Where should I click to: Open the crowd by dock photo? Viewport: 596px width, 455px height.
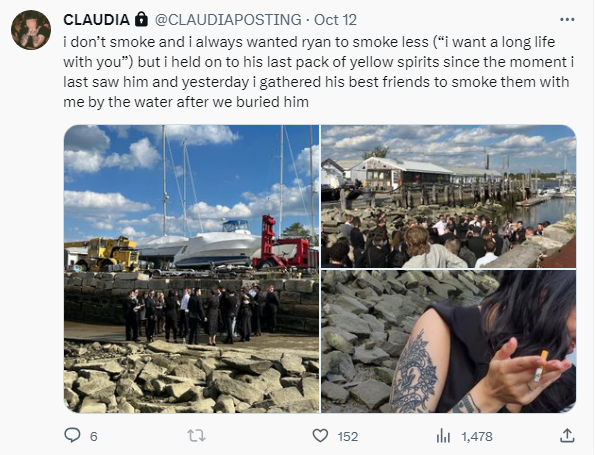[449, 196]
